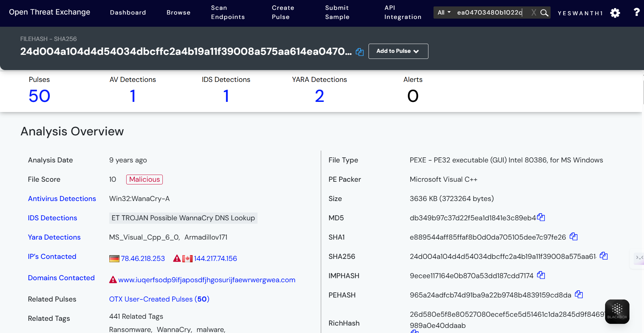644x333 pixels.
Task: Click the search magnifier icon
Action: [544, 13]
